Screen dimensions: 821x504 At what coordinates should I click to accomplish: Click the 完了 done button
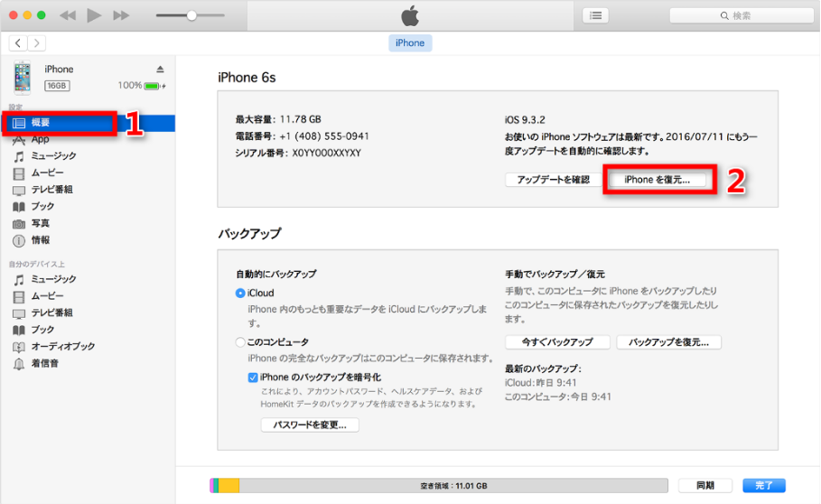[x=764, y=486]
